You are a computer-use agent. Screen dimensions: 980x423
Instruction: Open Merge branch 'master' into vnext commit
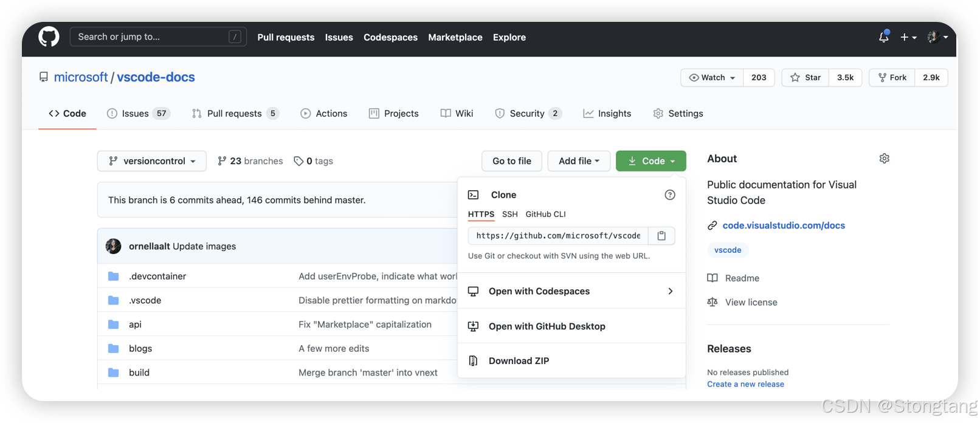click(368, 373)
